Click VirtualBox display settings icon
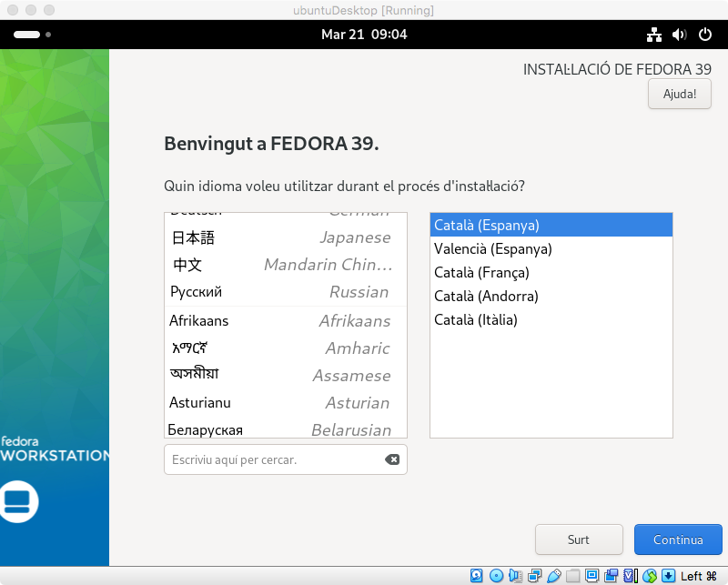 pyautogui.click(x=592, y=576)
